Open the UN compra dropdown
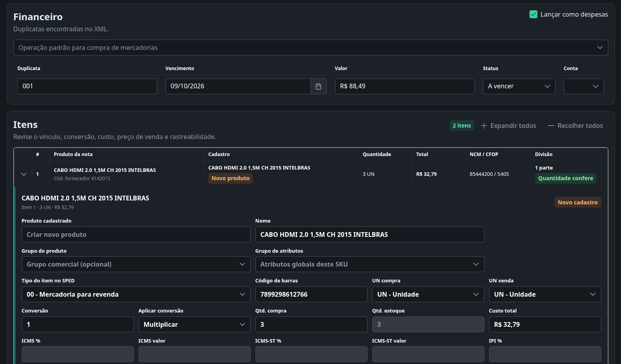The image size is (621, 364). click(x=428, y=294)
